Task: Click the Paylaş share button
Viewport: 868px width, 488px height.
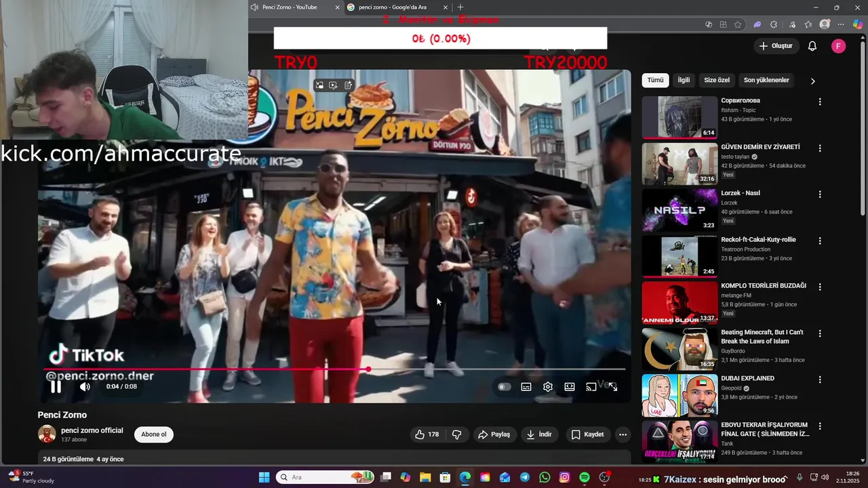Action: 494,434
